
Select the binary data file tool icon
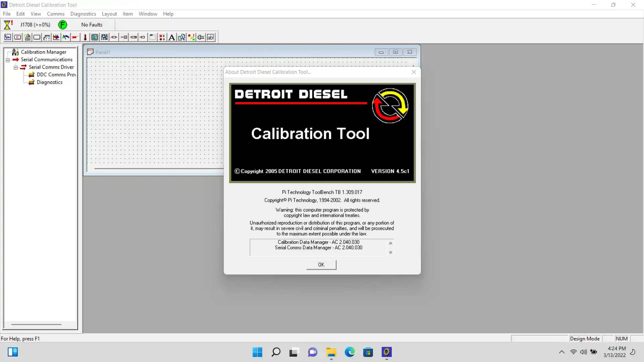coord(27,37)
